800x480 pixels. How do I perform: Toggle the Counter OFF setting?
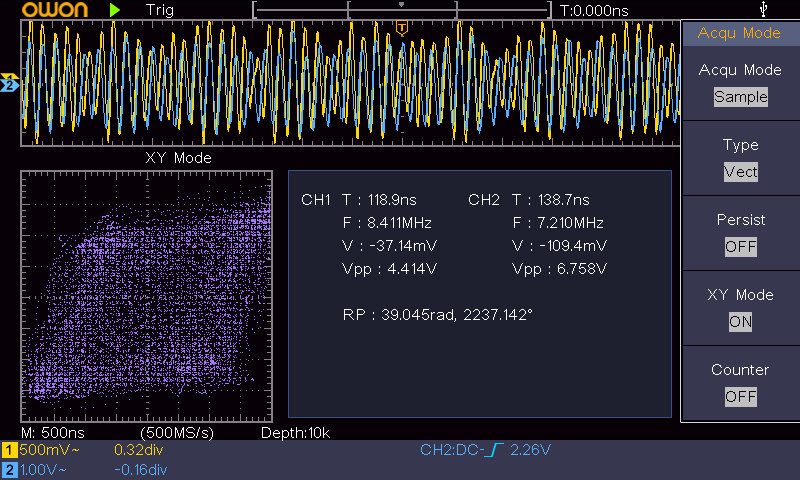pos(740,397)
